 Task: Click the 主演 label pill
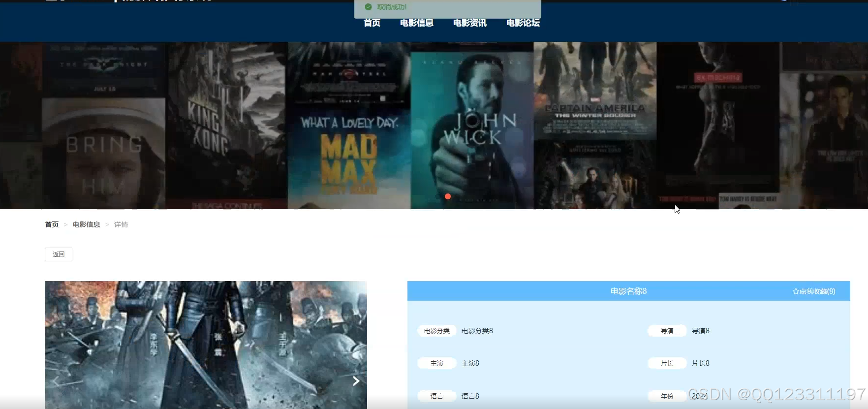(437, 363)
